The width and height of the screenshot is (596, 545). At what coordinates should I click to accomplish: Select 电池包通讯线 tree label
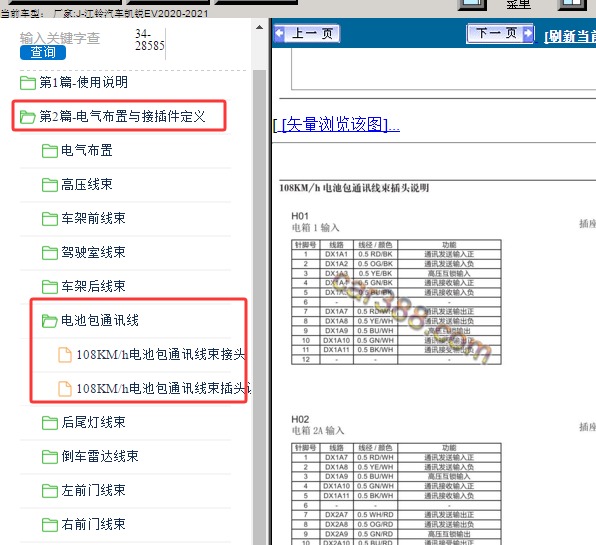(x=100, y=320)
